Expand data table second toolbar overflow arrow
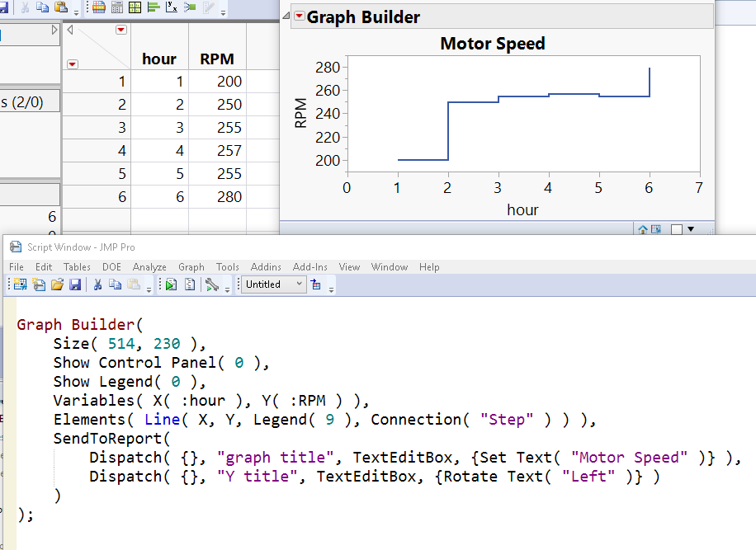Screen dimensions: 756x550 click(223, 12)
